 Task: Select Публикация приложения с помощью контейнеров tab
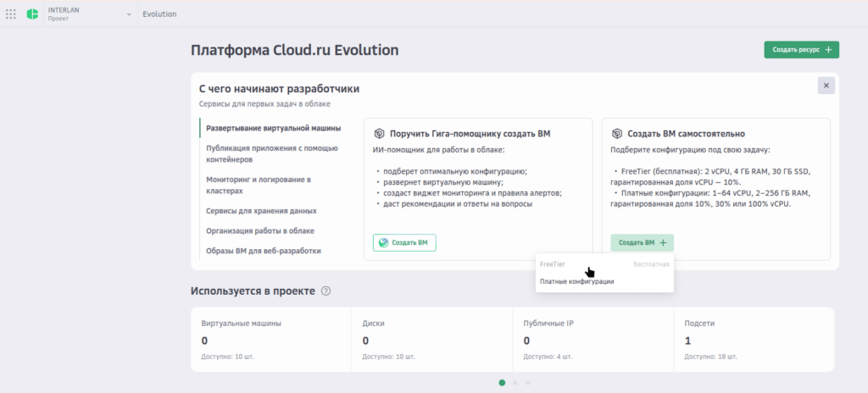(274, 154)
